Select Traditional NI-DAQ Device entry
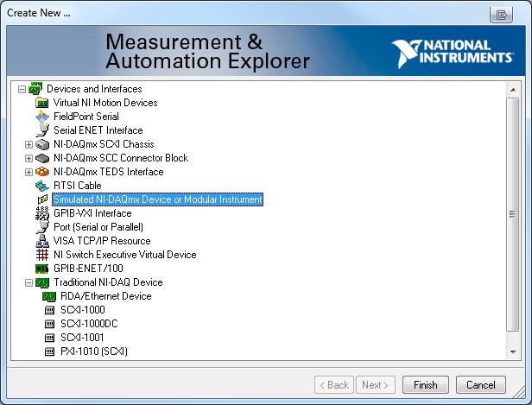This screenshot has width=532, height=405. tap(108, 282)
